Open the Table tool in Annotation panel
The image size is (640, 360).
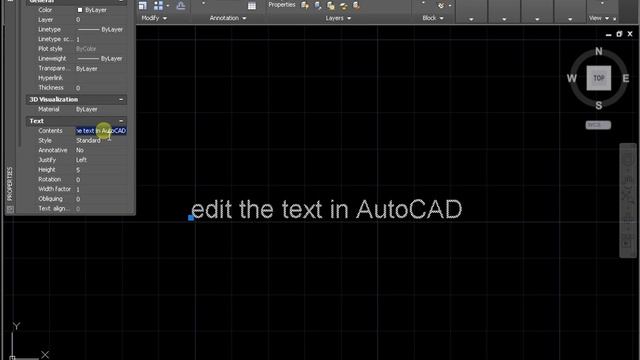(x=252, y=6)
